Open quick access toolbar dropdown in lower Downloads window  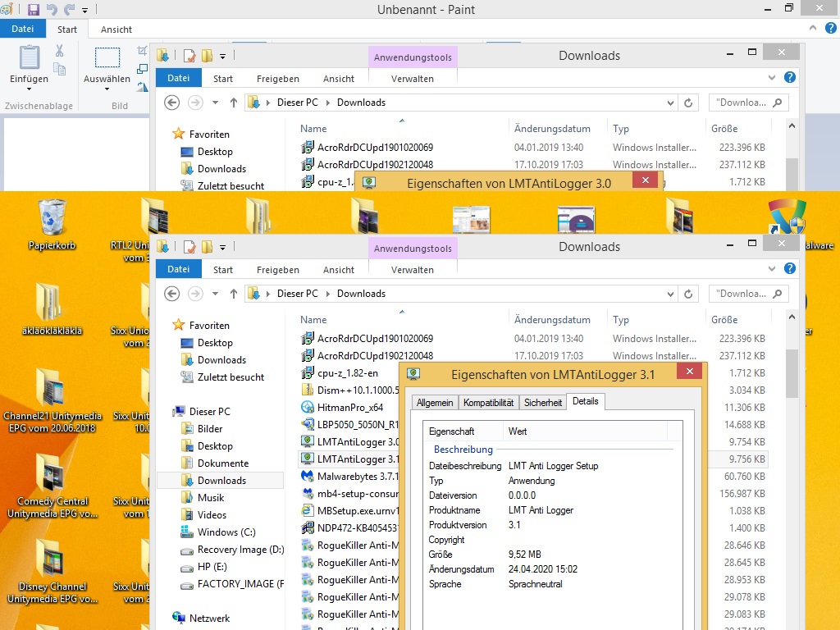[222, 248]
